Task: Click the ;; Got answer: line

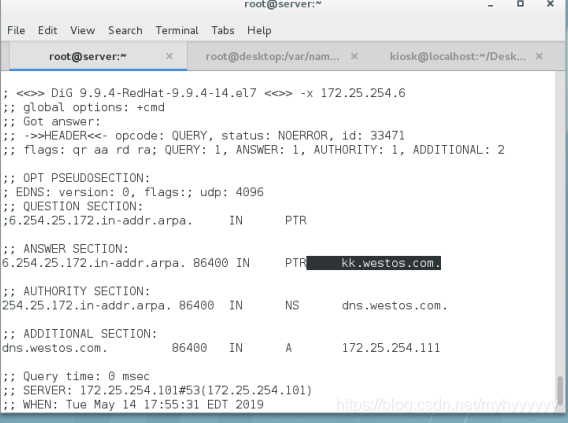Action: tap(51, 122)
